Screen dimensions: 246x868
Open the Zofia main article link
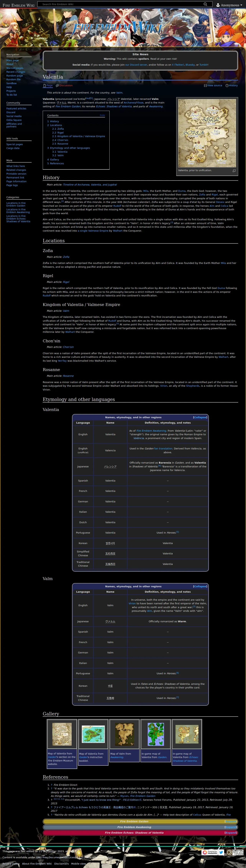click(66, 257)
